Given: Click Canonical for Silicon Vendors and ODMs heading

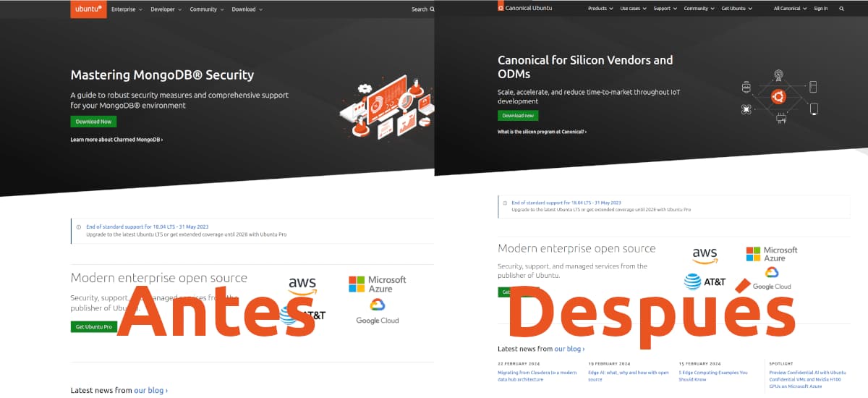Looking at the screenshot, I should (x=585, y=67).
